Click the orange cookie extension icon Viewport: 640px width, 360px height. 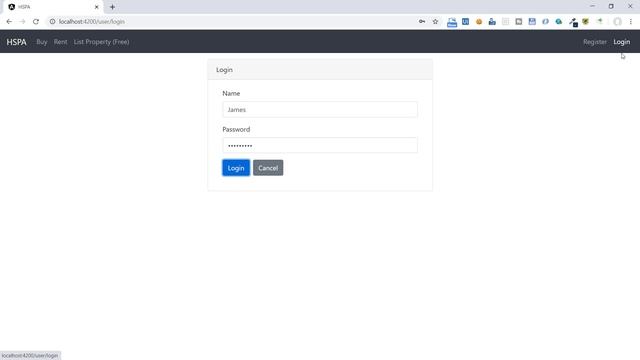479,22
